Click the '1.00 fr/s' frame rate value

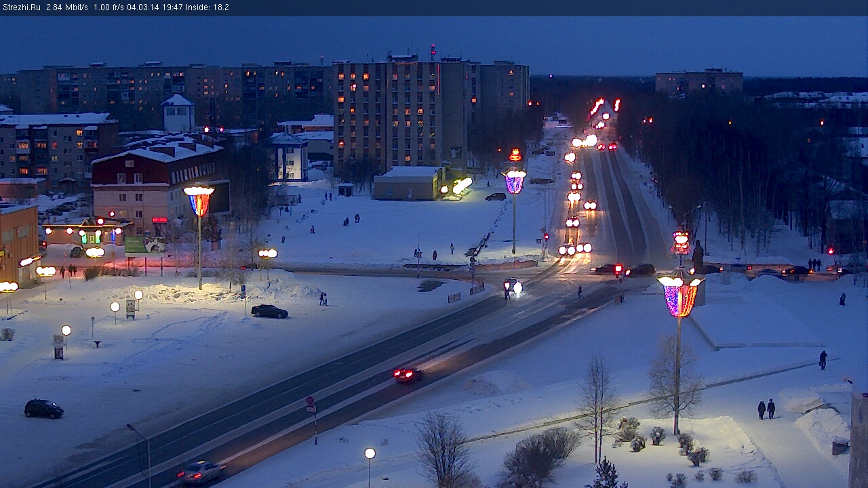(108, 7)
